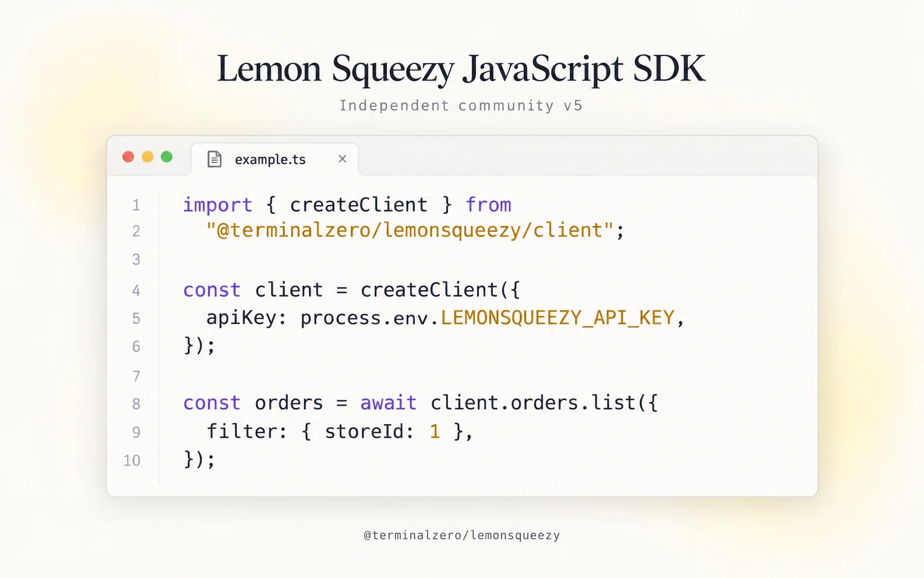Click the @terminalzero/lemonsqueezy footer text

(x=461, y=535)
